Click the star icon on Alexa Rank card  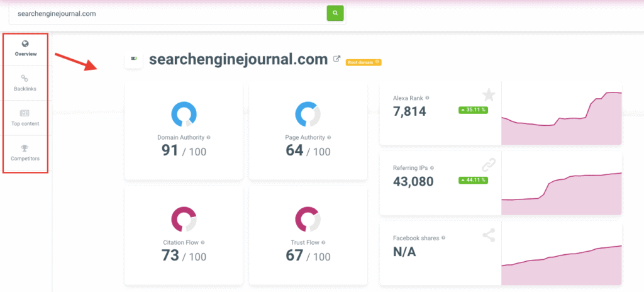(489, 95)
